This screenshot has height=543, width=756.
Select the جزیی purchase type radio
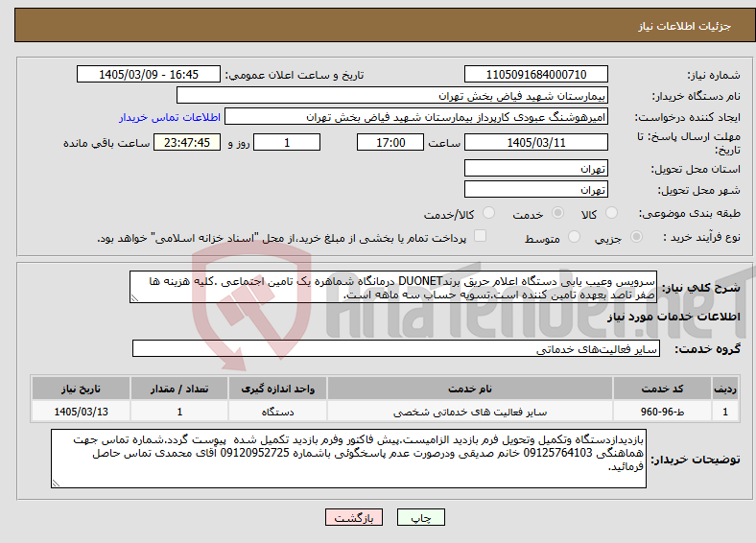click(x=636, y=236)
